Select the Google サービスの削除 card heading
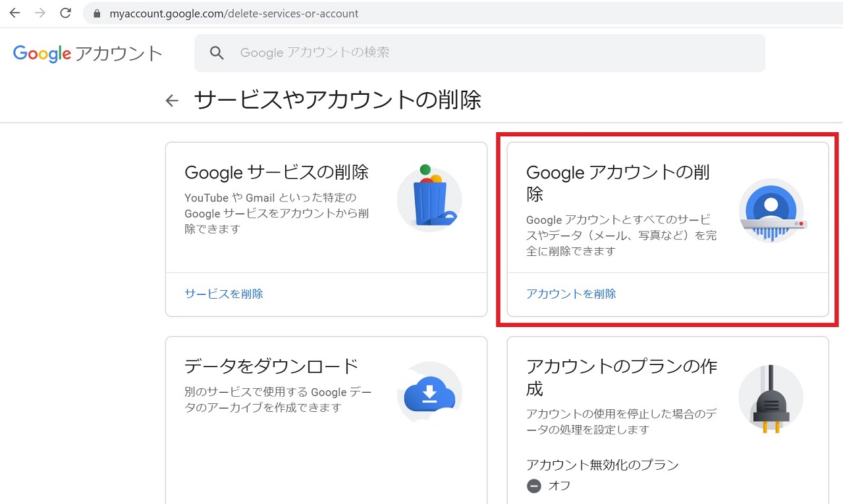Image resolution: width=843 pixels, height=504 pixels. (x=277, y=172)
